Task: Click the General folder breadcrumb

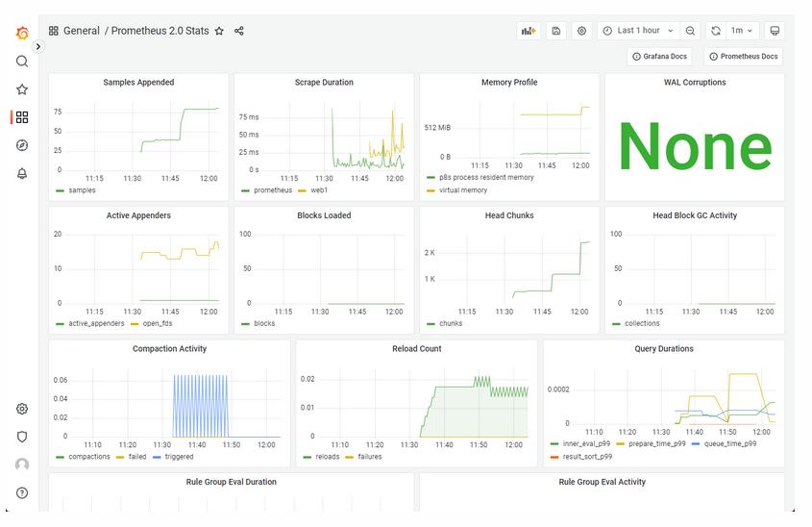Action: click(x=82, y=31)
